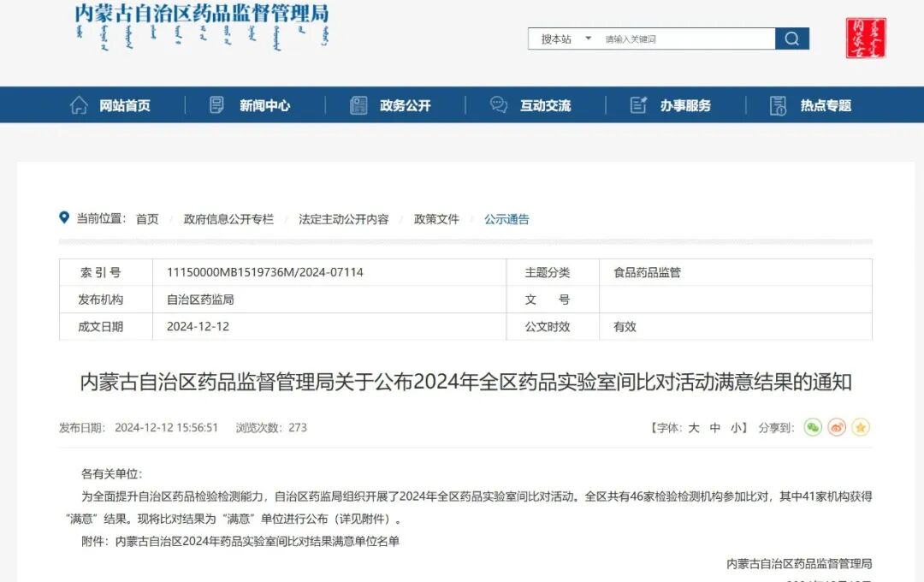The image size is (924, 582).
Task: Open the 搜本站 search scope dropdown
Action: (x=565, y=39)
